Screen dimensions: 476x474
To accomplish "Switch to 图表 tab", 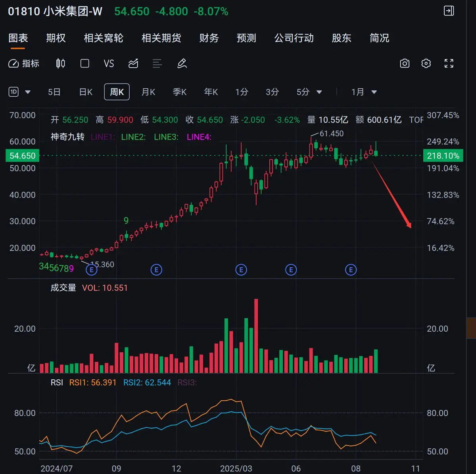I will (18, 38).
